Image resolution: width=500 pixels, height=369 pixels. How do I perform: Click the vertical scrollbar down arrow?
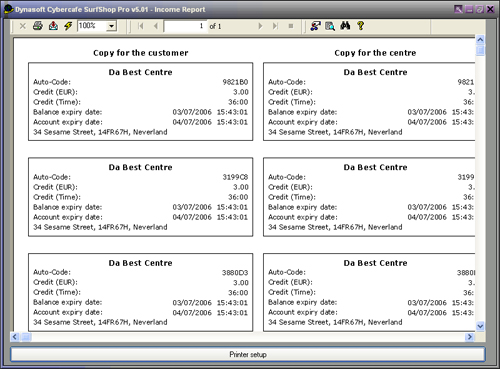(x=480, y=326)
